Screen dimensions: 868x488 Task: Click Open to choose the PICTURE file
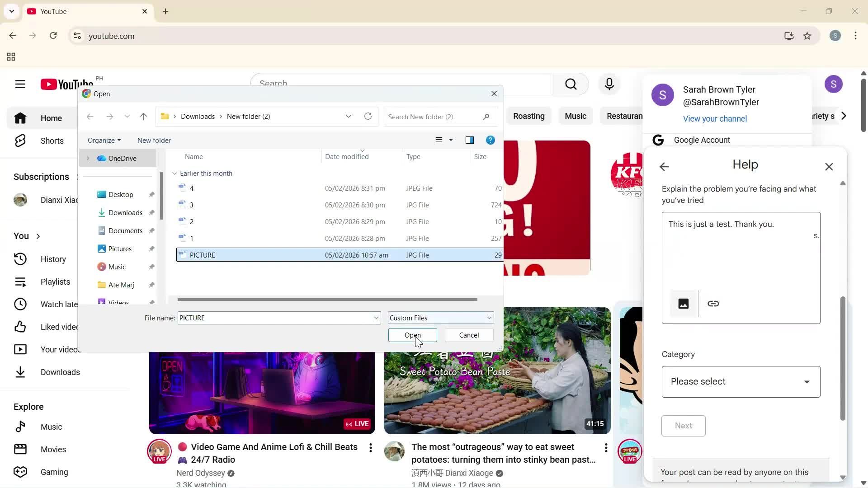pyautogui.click(x=412, y=335)
